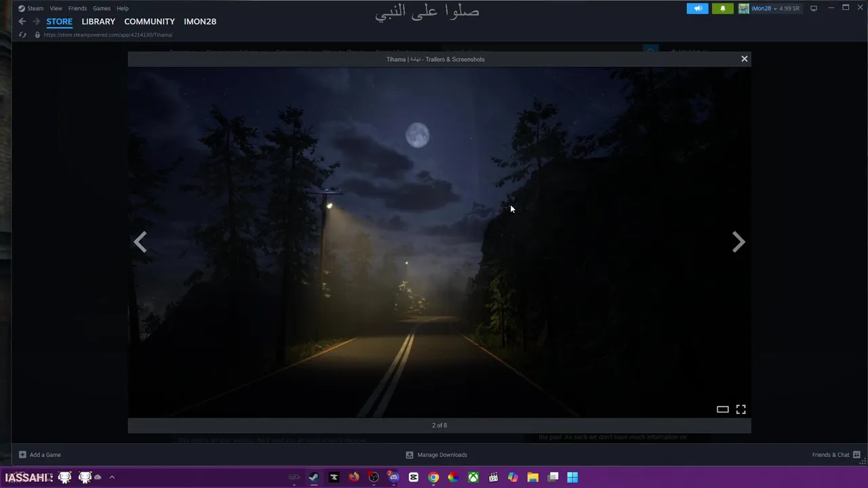
Task: Open the Steam menu
Action: [x=31, y=8]
